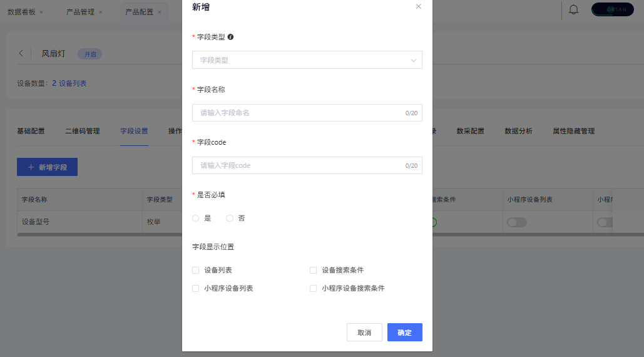Select 否 for 是否必填
This screenshot has width=644, height=357.
tap(230, 218)
